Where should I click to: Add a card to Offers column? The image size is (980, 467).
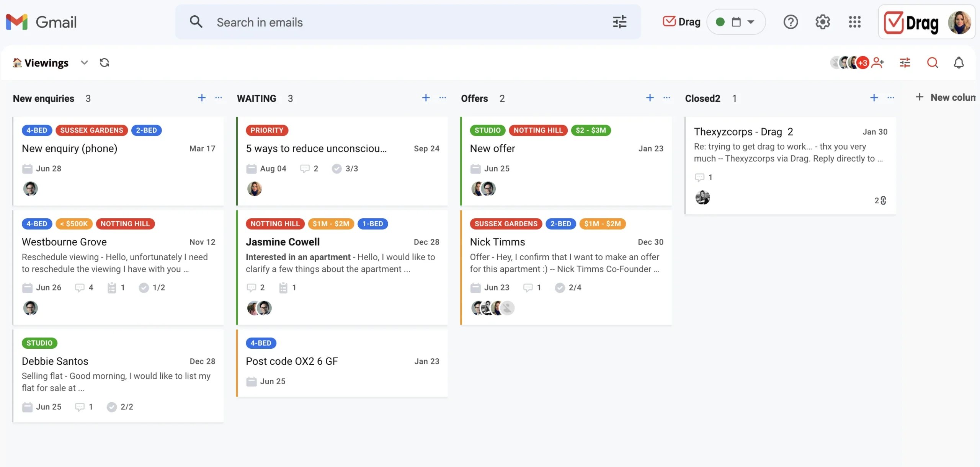tap(650, 98)
